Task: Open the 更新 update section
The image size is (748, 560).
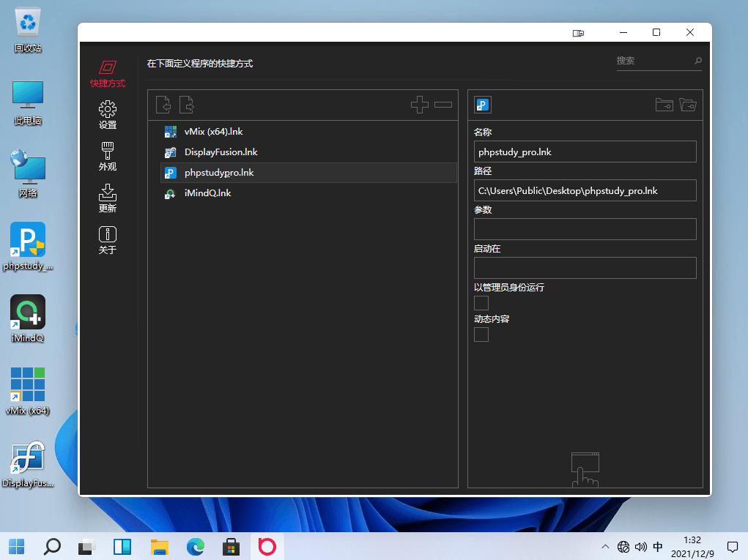Action: tap(108, 198)
